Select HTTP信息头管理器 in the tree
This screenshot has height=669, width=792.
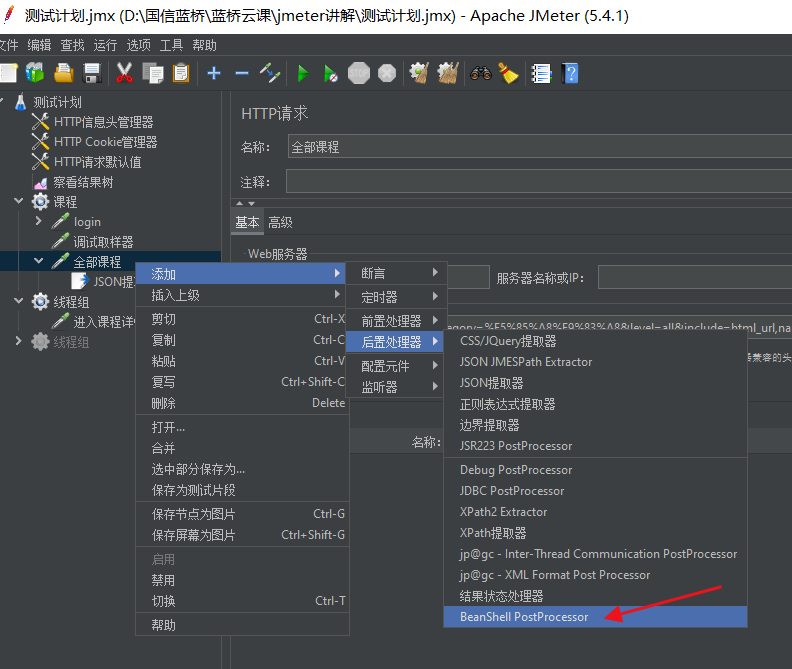[104, 122]
